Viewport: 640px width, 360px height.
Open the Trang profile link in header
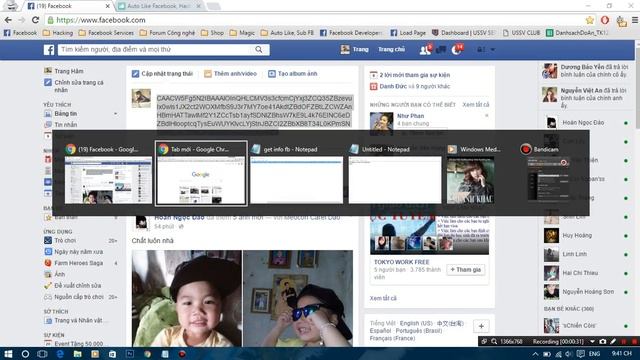355,49
